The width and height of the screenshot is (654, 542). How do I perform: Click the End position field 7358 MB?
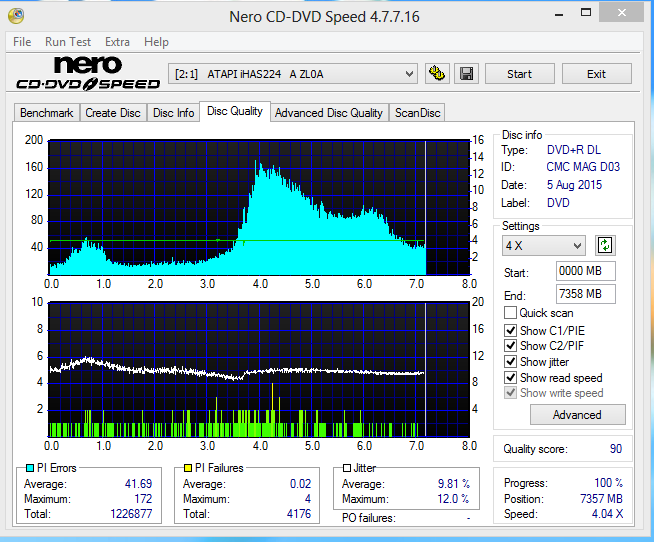[x=586, y=294]
